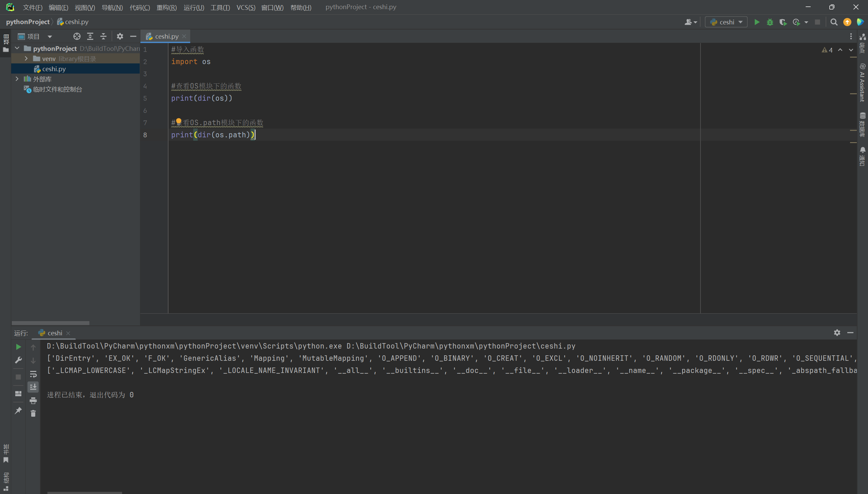
Task: Open the 帮助(H) menu
Action: (x=301, y=7)
